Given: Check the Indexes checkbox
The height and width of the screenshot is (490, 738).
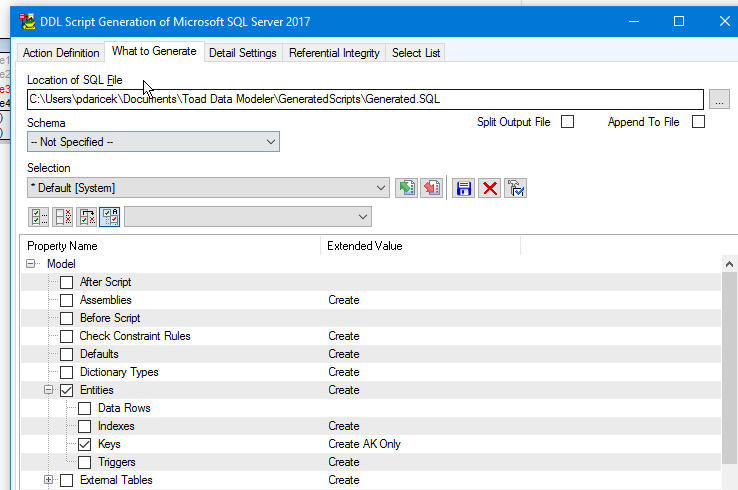Looking at the screenshot, I should pos(84,426).
